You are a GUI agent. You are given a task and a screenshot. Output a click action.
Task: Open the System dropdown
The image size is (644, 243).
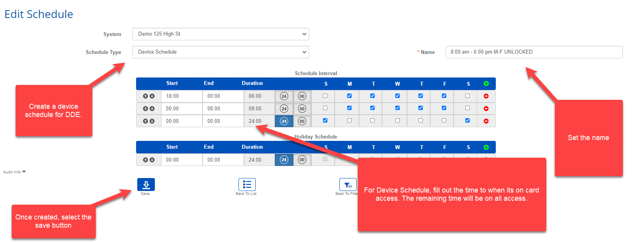tap(221, 34)
